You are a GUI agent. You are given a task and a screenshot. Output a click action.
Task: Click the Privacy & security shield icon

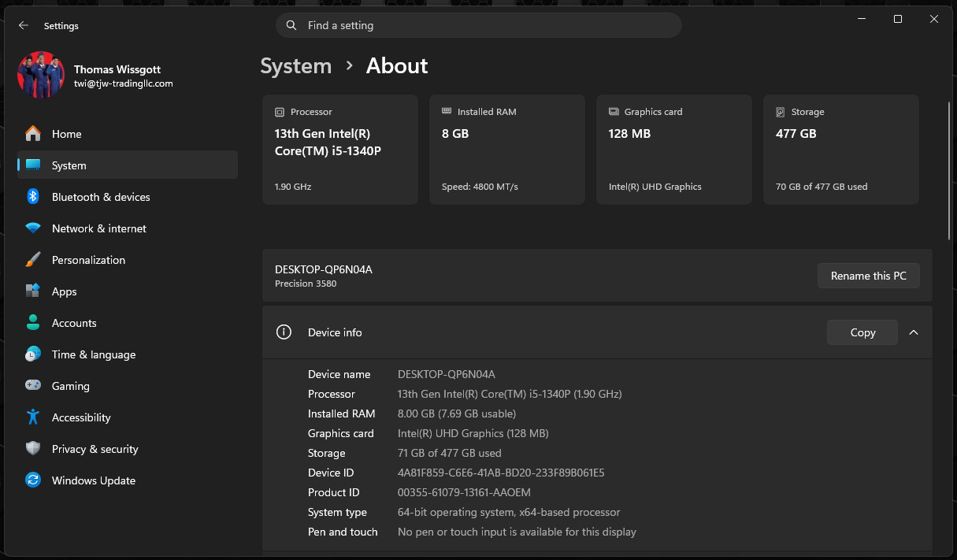33,449
